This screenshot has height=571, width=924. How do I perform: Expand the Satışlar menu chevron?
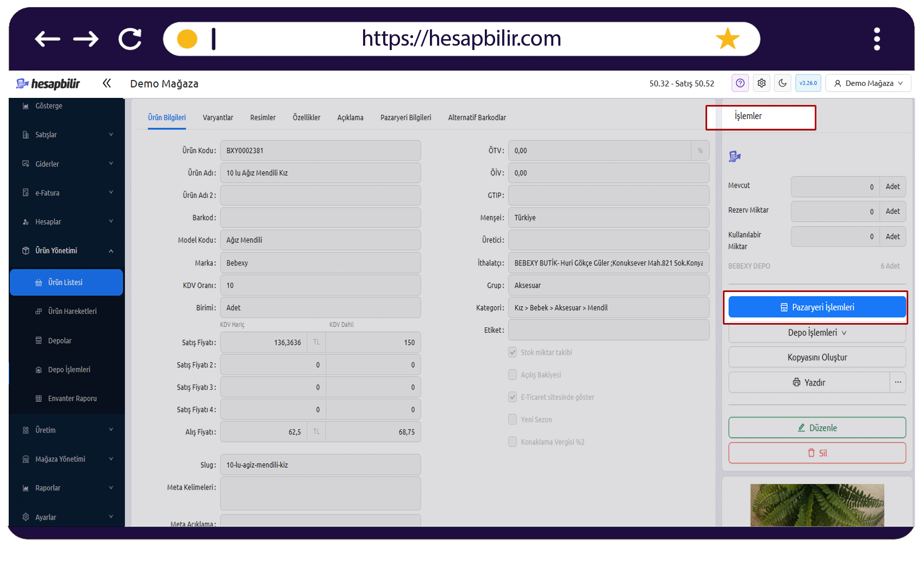(111, 135)
